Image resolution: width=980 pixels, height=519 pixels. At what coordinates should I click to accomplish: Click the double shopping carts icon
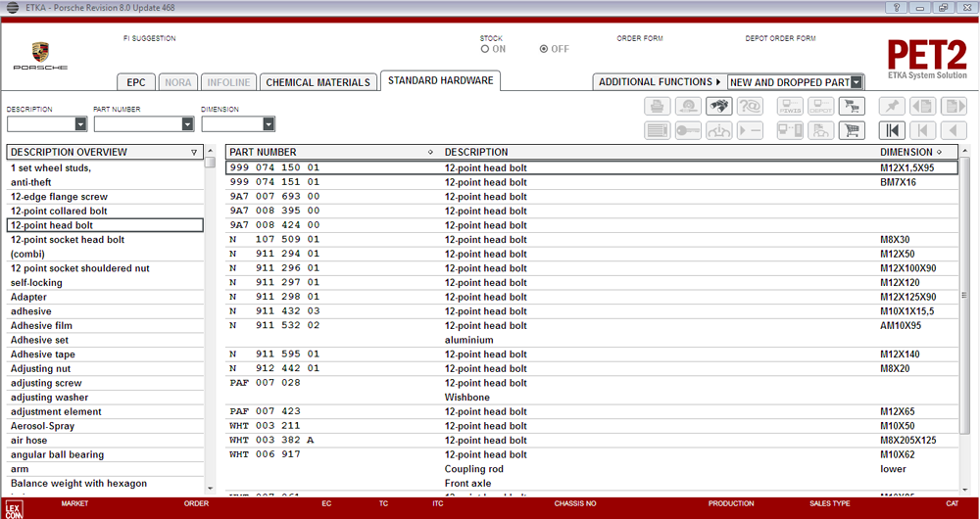tap(852, 106)
